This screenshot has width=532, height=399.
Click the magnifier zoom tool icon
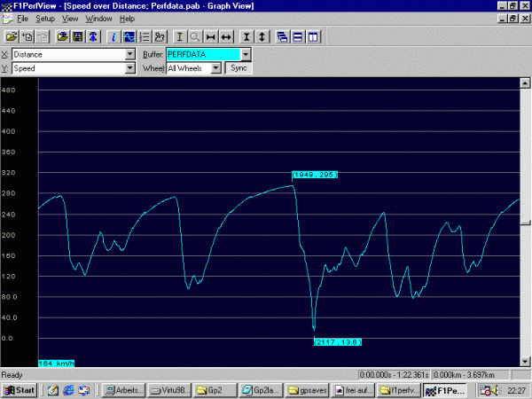(194, 37)
